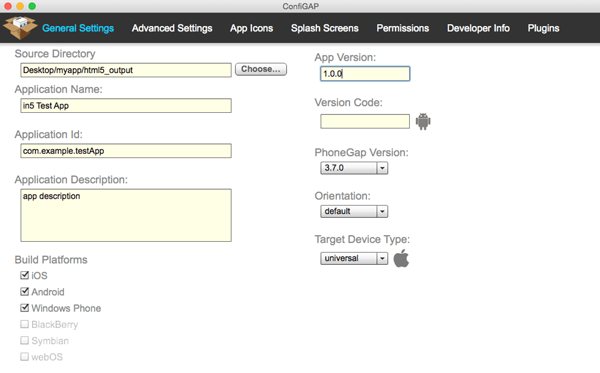600x373 pixels.
Task: Open the Target Device Type dropdown
Action: point(354,258)
